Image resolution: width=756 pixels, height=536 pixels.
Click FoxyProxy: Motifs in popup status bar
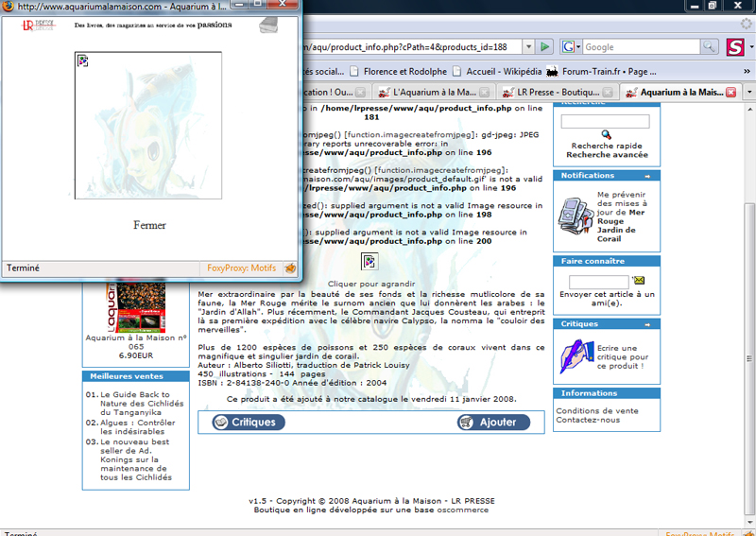tap(242, 268)
